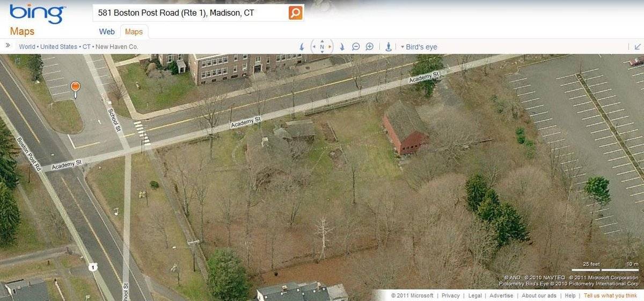Open the New Haven Co. breadcrumb

[116, 47]
